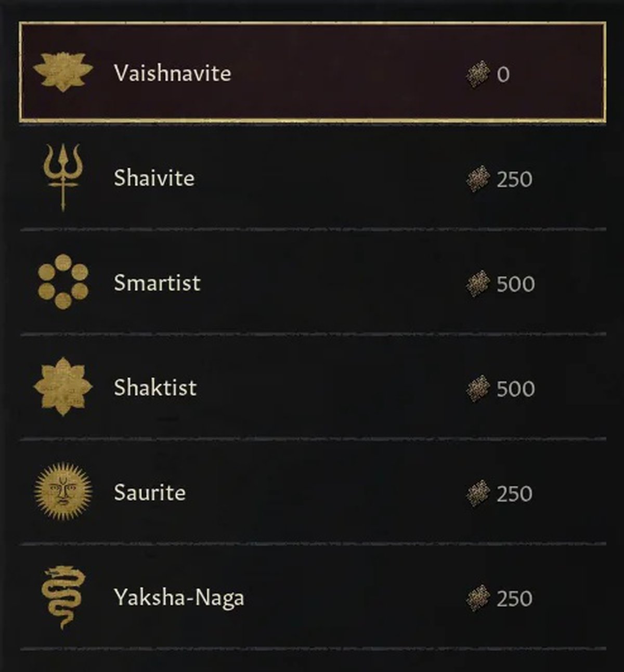Click the piety icon beside Shaivite cost
Viewport: 624px width, 672px height.
click(478, 179)
